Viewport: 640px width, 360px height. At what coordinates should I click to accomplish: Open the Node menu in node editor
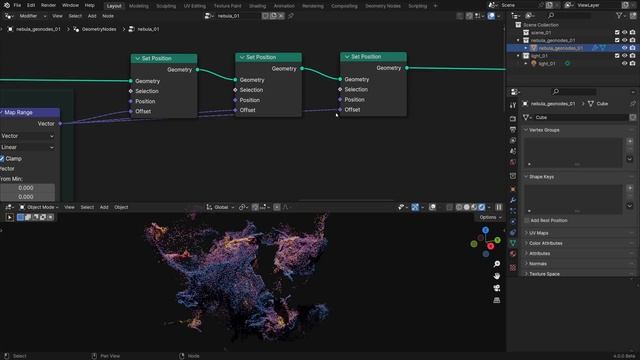pos(108,16)
